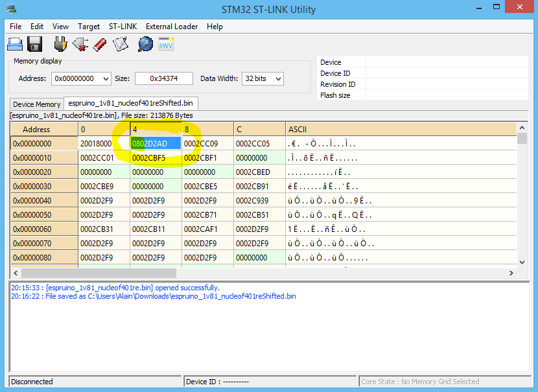Viewport: 538px width, 392px height.
Task: Connect to the target using the plug icon
Action: pos(60,44)
